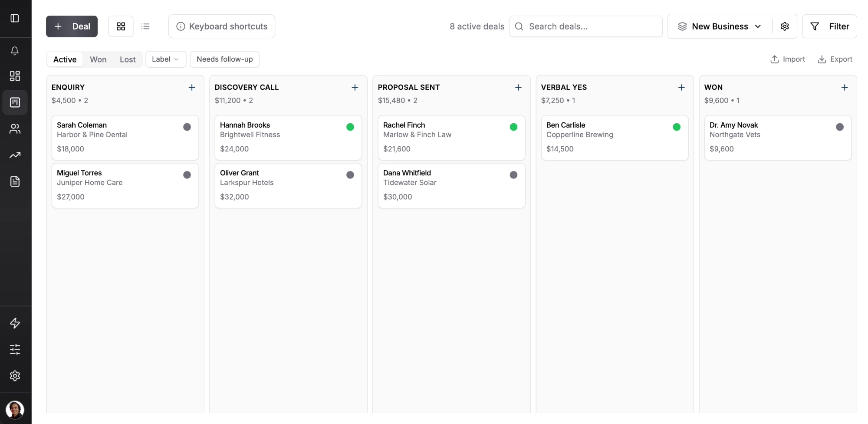Click Copperline Brewing company name

pyautogui.click(x=580, y=135)
